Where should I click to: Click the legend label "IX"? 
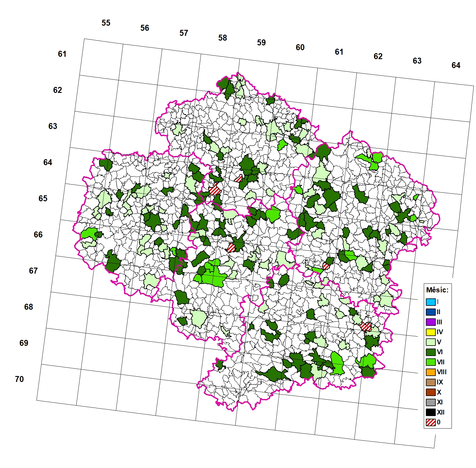440,382
